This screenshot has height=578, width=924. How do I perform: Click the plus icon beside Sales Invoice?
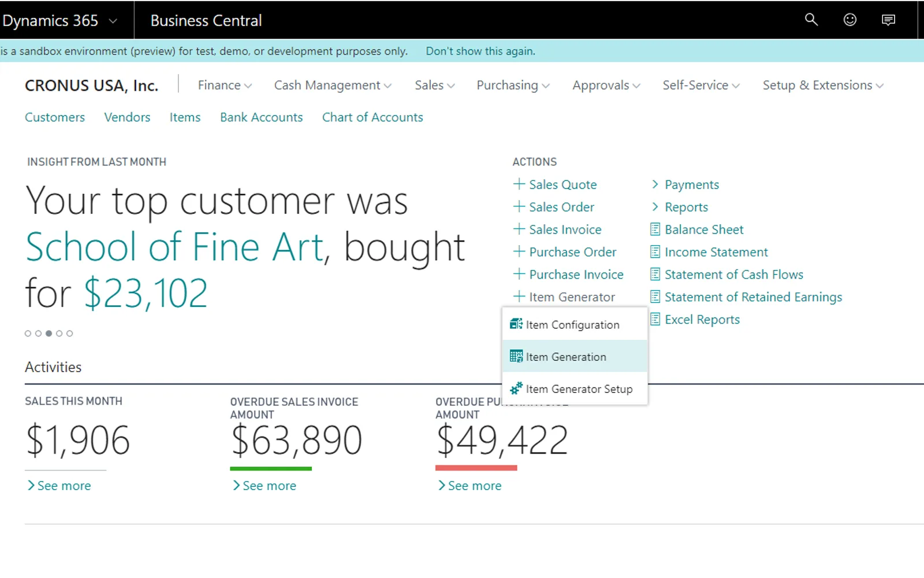coord(519,229)
